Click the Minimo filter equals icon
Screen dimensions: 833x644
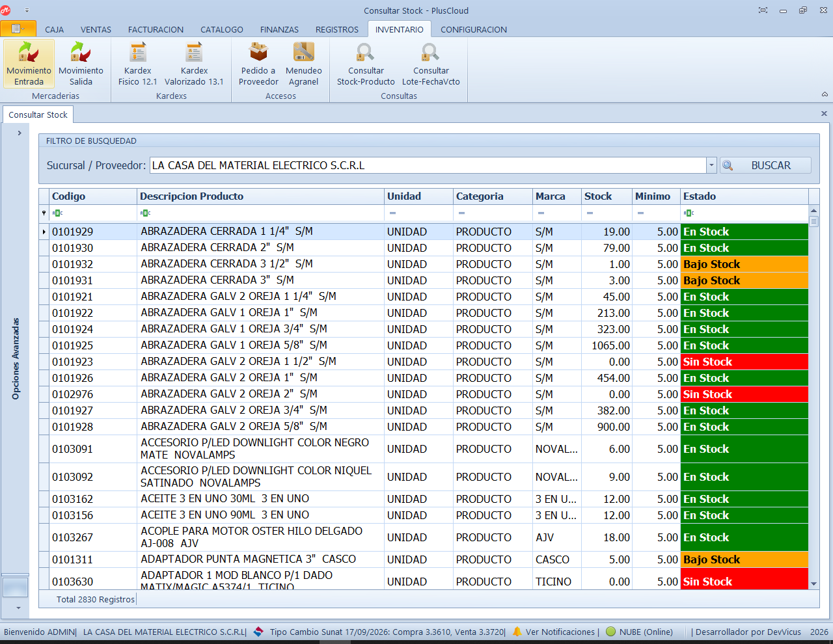640,213
